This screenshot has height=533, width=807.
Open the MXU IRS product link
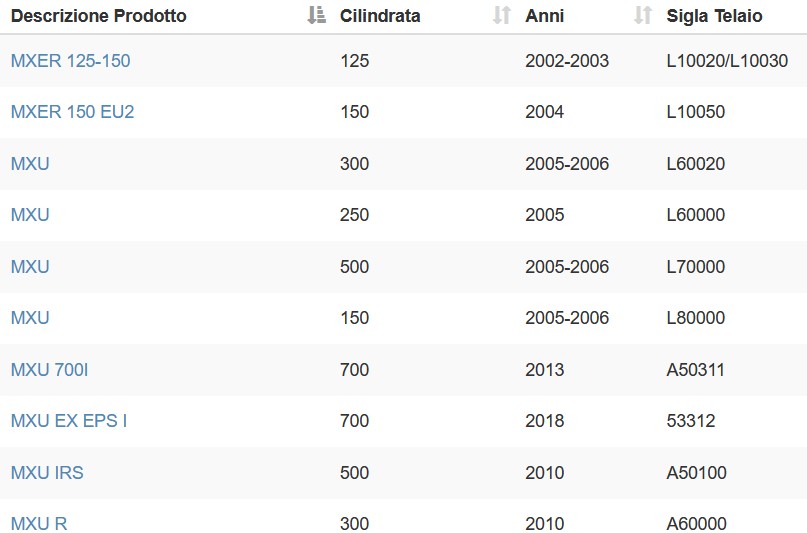click(x=47, y=472)
